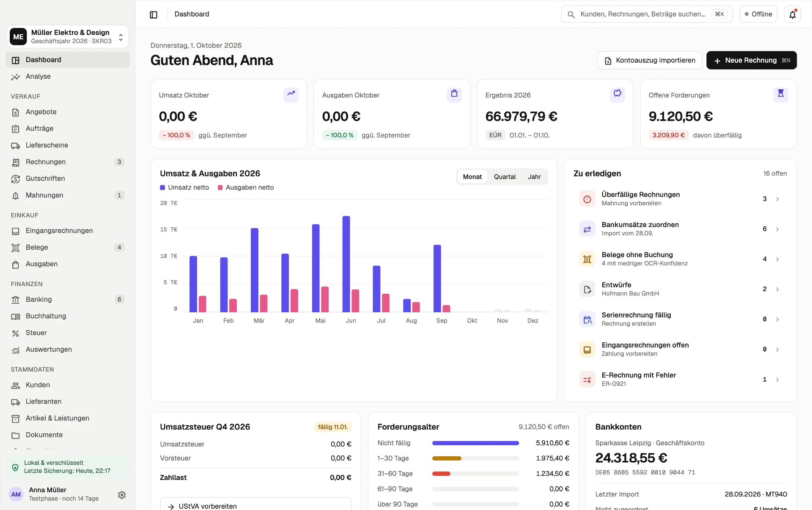
Task: Expand Entwürfe row chevron
Action: [777, 289]
